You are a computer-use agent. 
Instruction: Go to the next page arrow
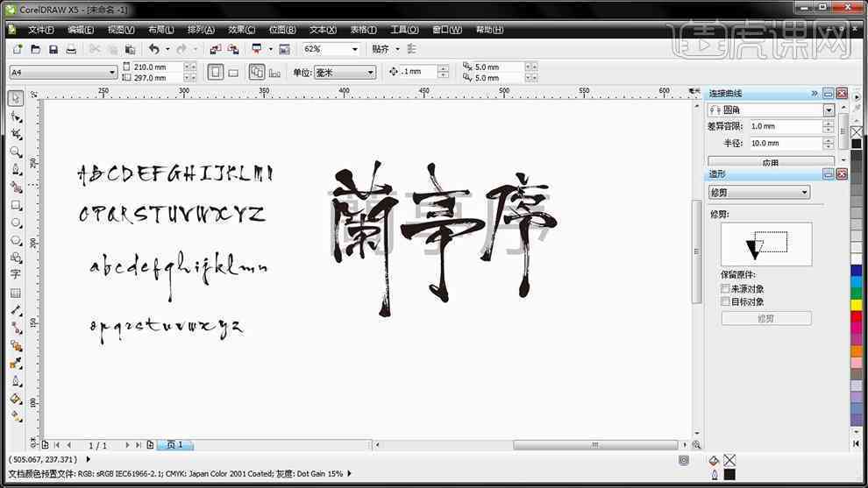[127, 445]
